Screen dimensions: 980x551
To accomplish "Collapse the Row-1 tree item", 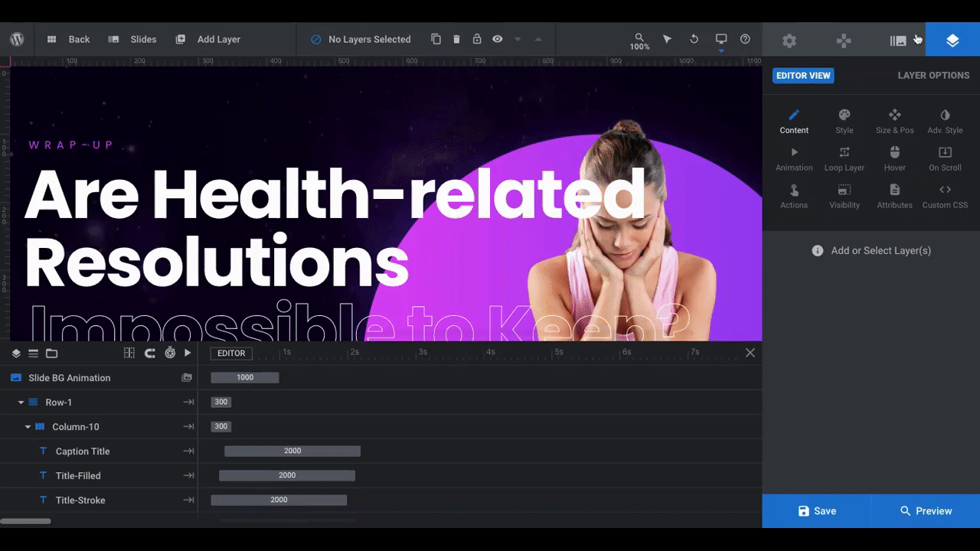I will [x=21, y=403].
